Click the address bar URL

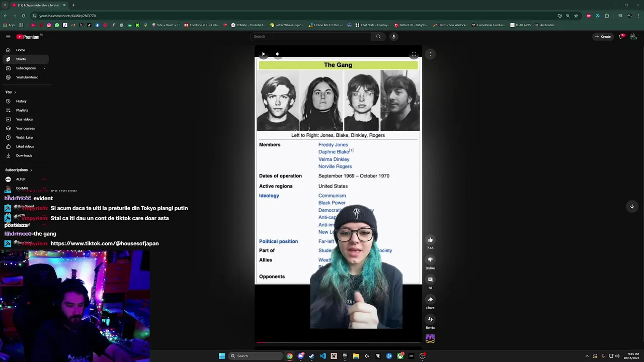click(x=67, y=16)
